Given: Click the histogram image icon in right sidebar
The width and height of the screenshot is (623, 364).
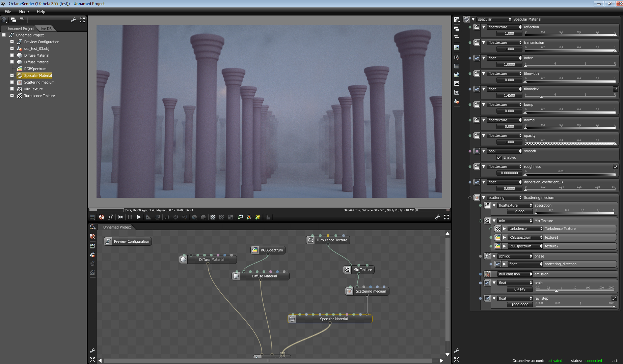Looking at the screenshot, I should (457, 84).
